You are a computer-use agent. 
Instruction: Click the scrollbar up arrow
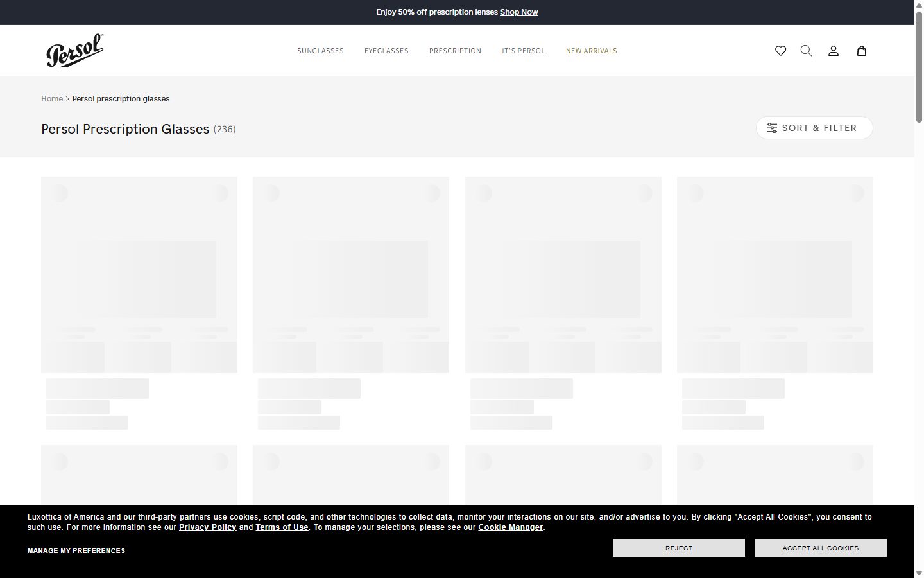point(919,4)
